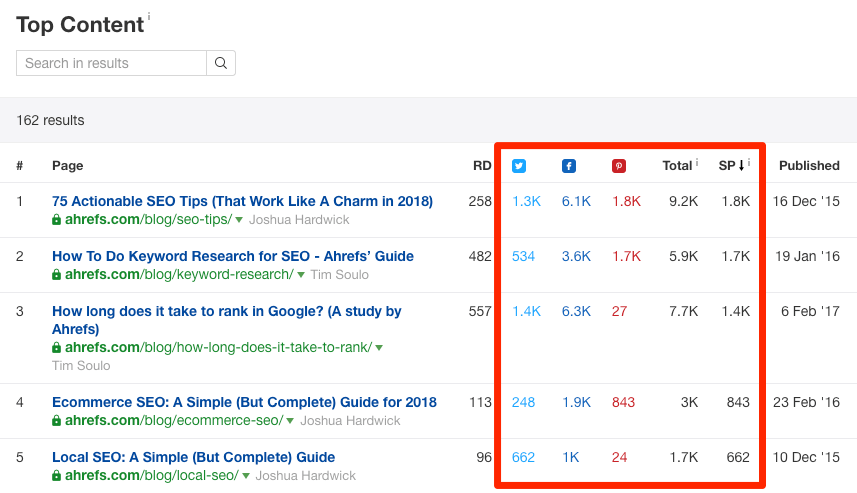The image size is (857, 493).
Task: Sort by the Published column header
Action: pos(809,166)
